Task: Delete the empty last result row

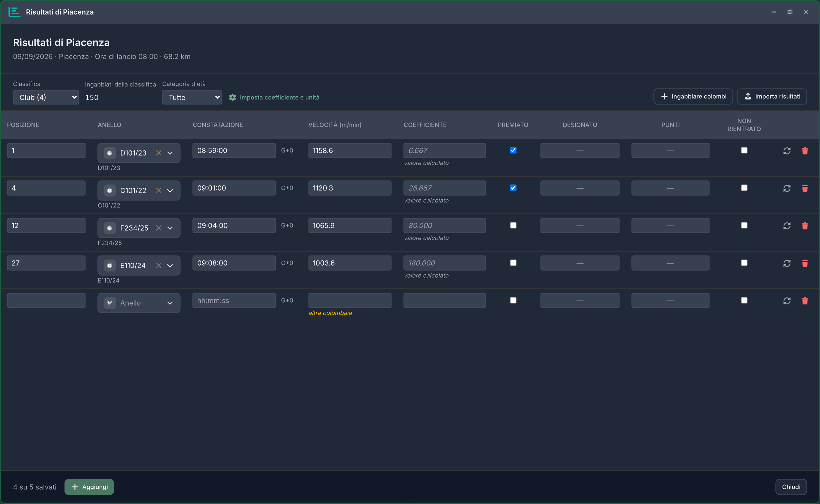Action: click(805, 301)
